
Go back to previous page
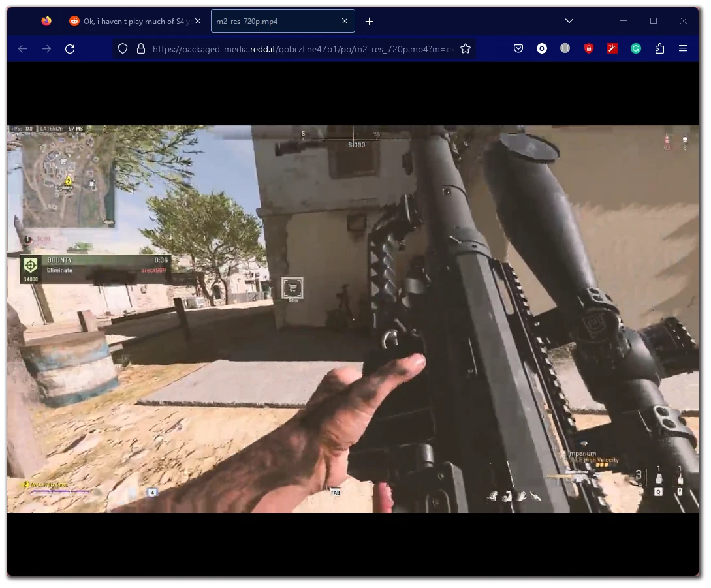(23, 48)
